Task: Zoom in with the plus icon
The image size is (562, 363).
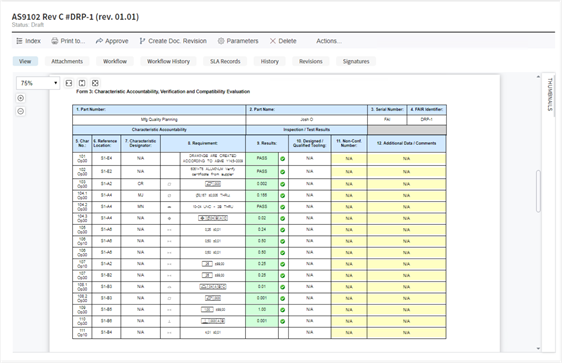Action: click(x=21, y=98)
